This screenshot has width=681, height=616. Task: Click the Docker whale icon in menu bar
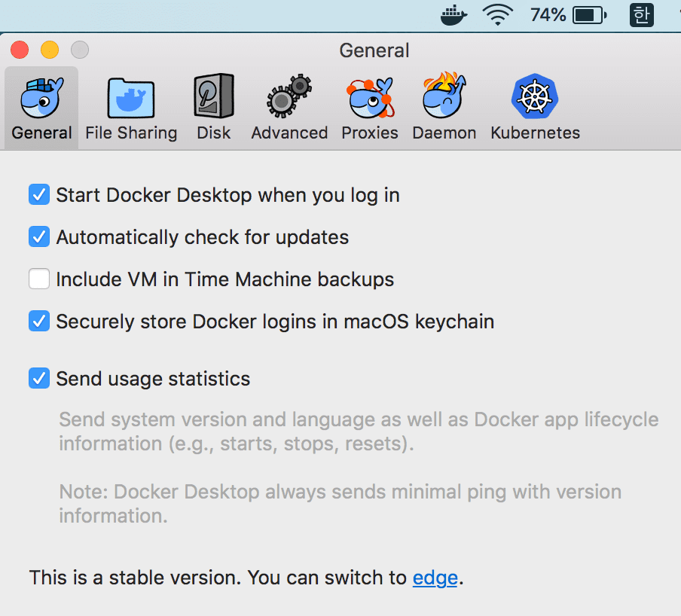(453, 14)
